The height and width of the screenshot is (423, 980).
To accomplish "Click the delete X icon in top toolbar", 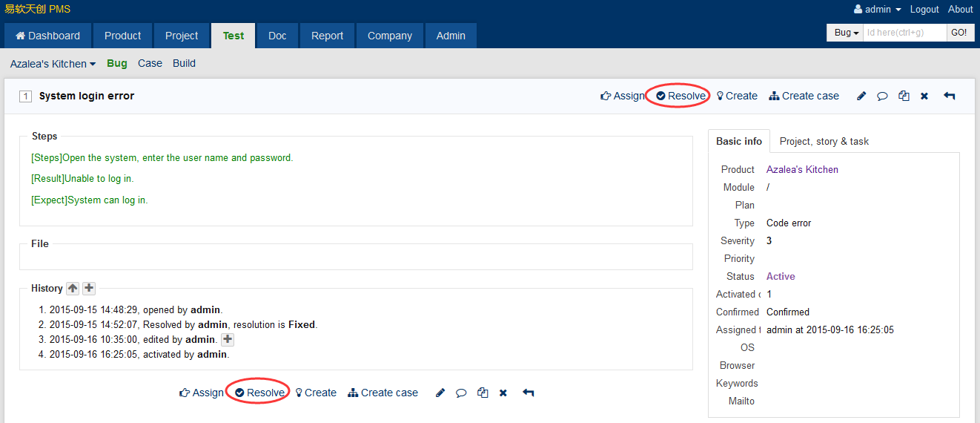I will pyautogui.click(x=924, y=96).
